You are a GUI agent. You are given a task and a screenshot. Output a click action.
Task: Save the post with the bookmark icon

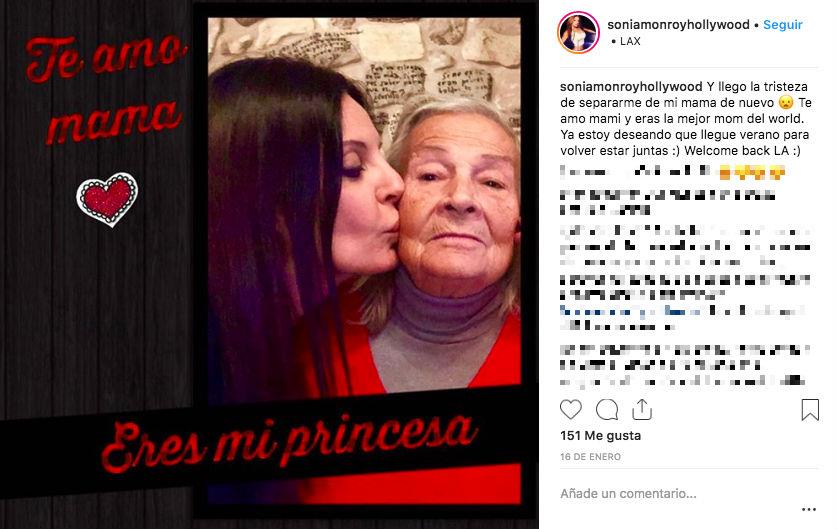click(x=810, y=410)
